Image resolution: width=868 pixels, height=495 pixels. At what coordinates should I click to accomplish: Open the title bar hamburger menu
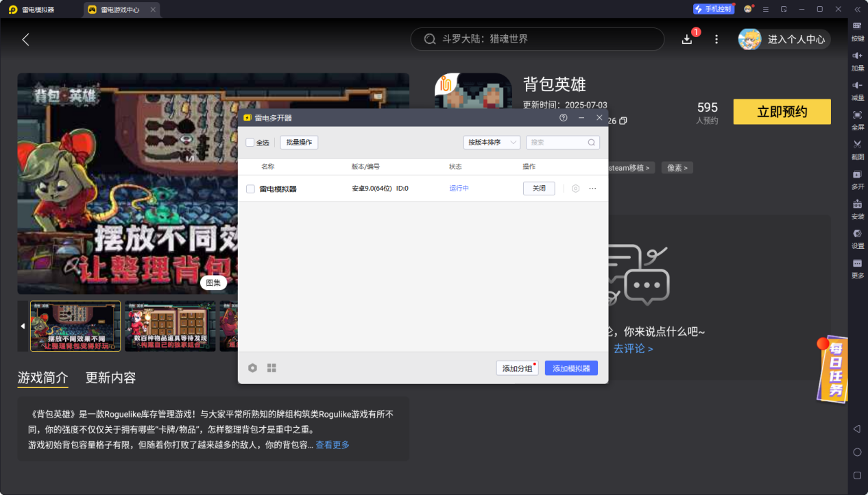766,9
